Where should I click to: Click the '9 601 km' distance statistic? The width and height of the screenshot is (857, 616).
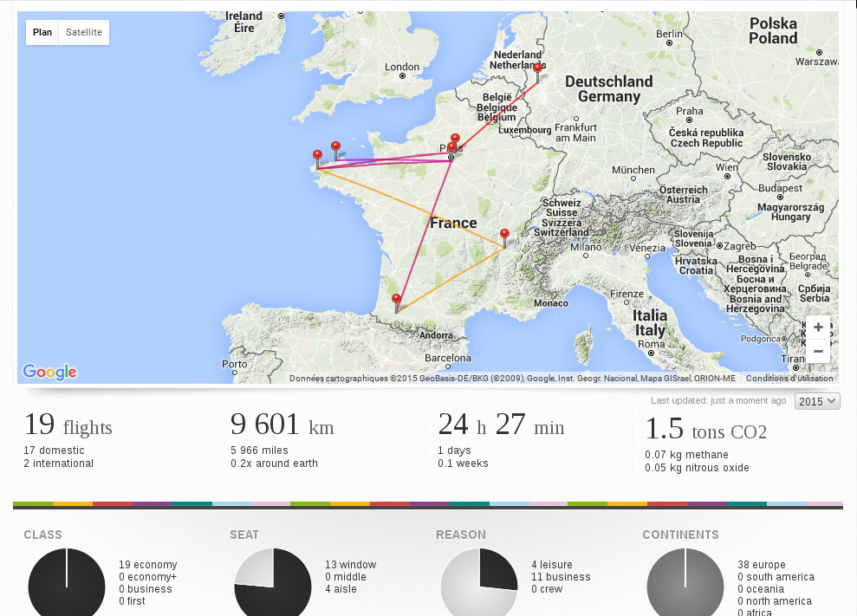282,425
